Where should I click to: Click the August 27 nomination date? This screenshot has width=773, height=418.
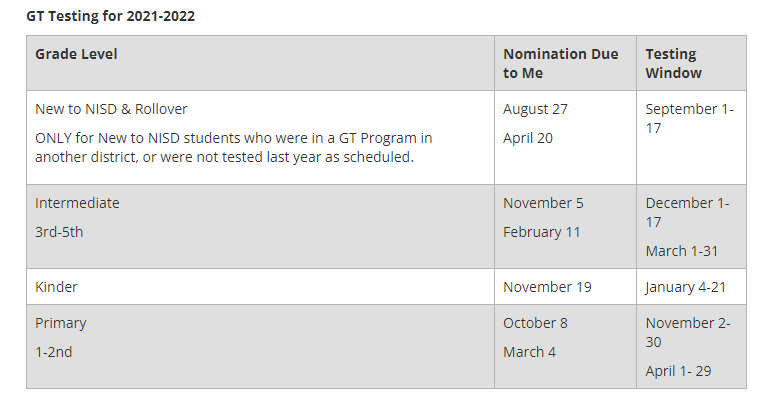tap(535, 109)
